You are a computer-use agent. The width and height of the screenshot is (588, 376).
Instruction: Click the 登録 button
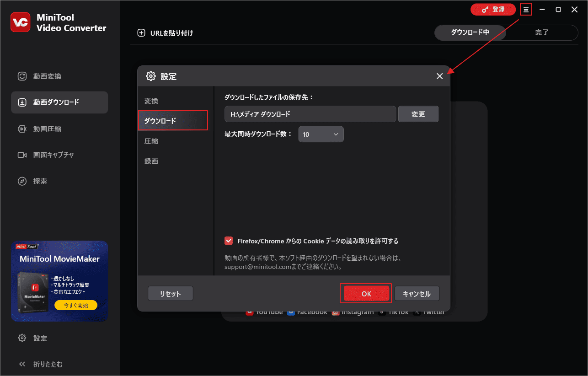(493, 10)
